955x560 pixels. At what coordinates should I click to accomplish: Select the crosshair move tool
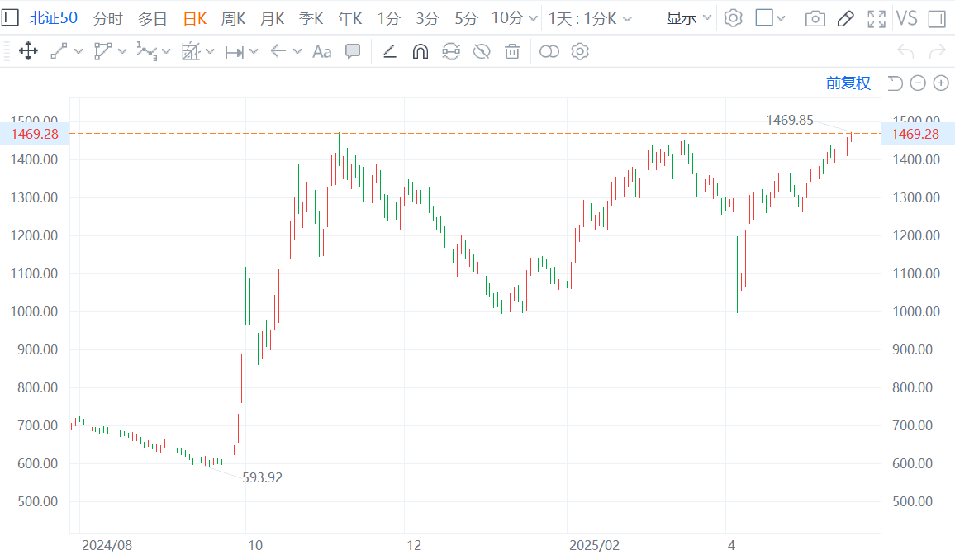coord(28,52)
